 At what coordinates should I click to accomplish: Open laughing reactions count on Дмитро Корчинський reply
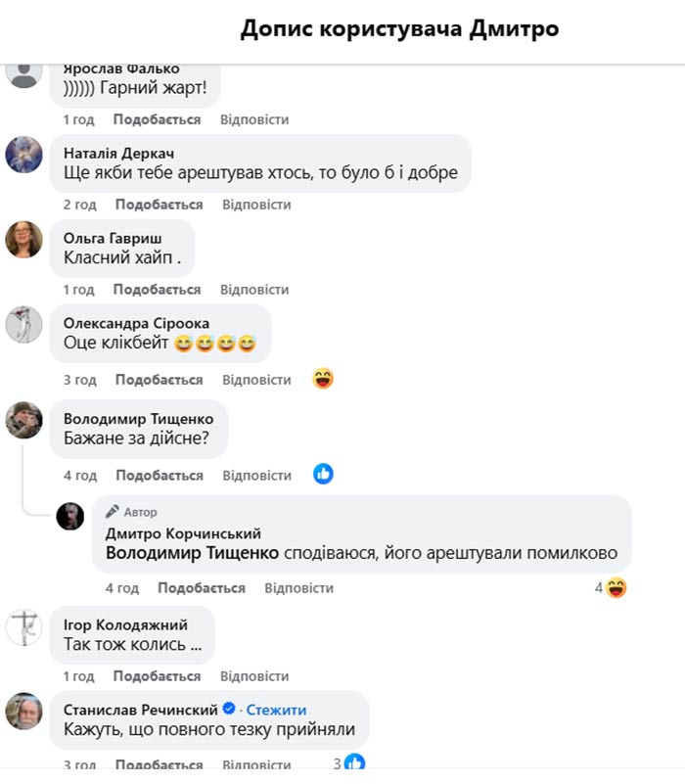pos(611,587)
